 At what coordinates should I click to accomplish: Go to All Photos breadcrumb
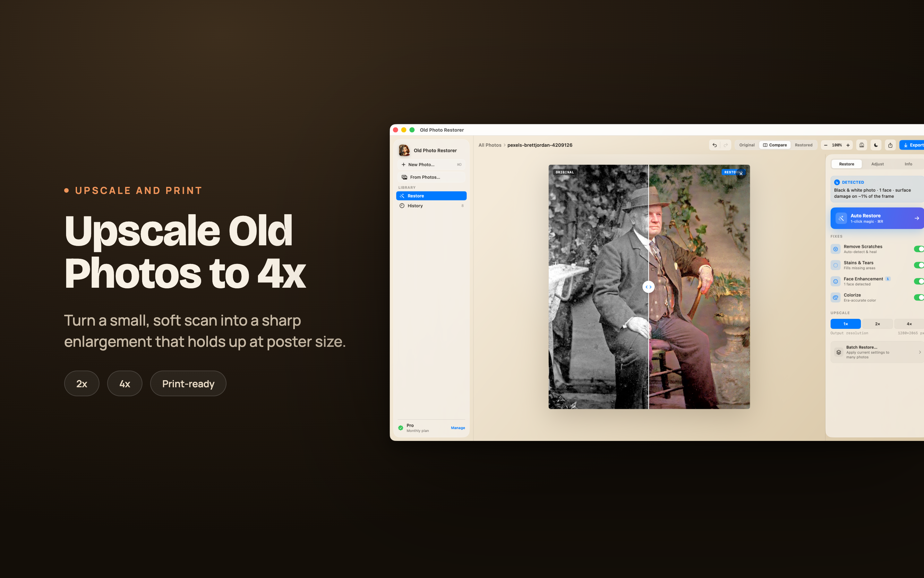click(490, 145)
